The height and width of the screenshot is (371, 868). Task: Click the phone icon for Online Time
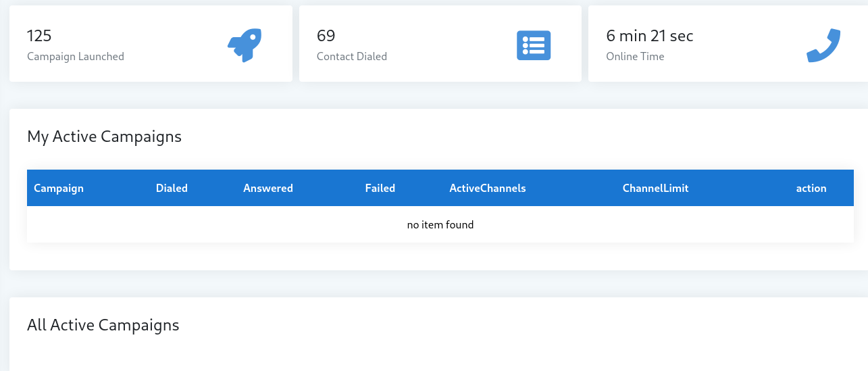pyautogui.click(x=823, y=45)
